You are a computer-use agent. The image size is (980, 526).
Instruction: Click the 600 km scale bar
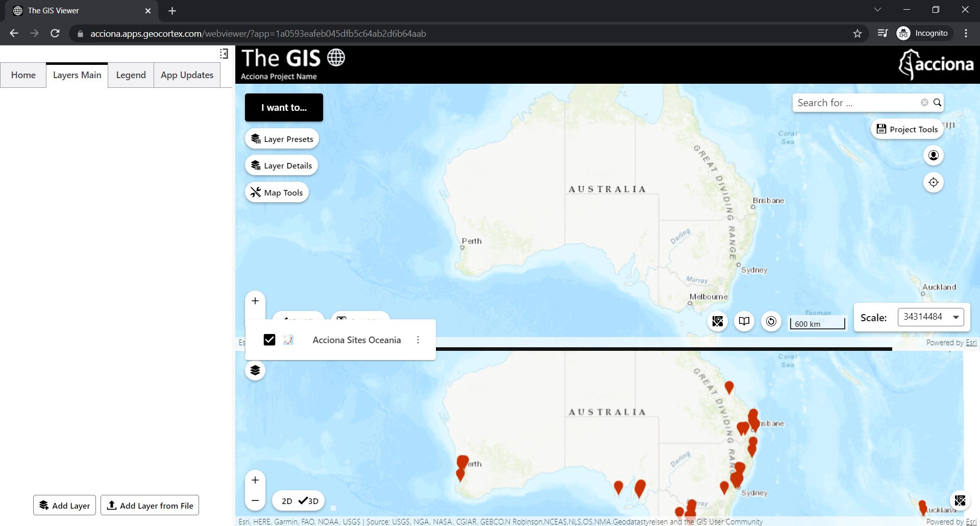click(817, 323)
